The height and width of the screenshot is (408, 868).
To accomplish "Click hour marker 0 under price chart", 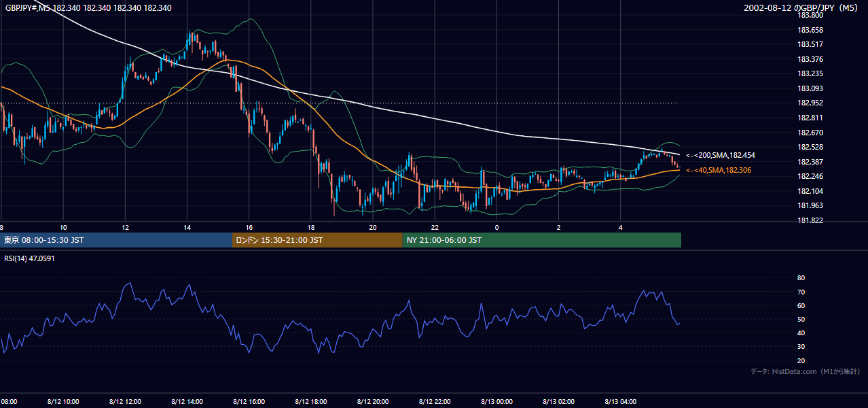I will tap(496, 227).
